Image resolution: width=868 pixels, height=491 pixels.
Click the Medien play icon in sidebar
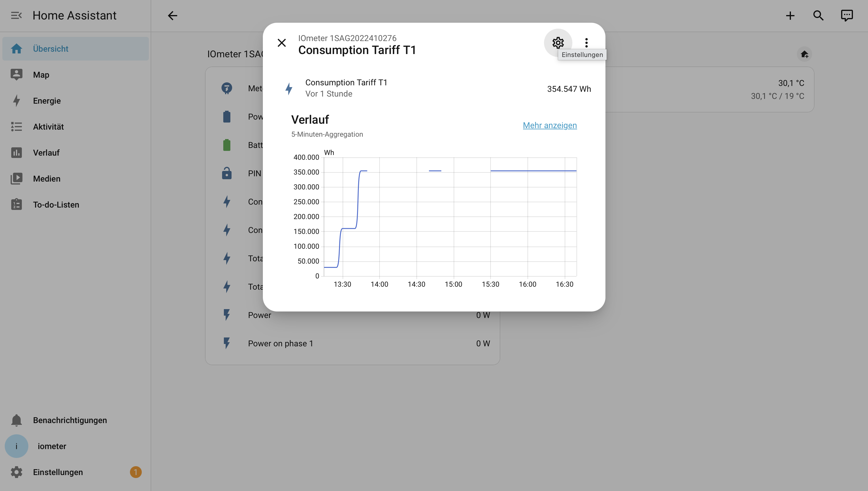pyautogui.click(x=16, y=179)
